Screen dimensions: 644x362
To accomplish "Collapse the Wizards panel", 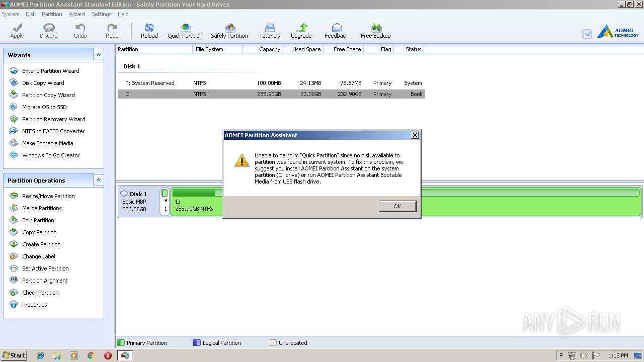I will click(x=99, y=55).
